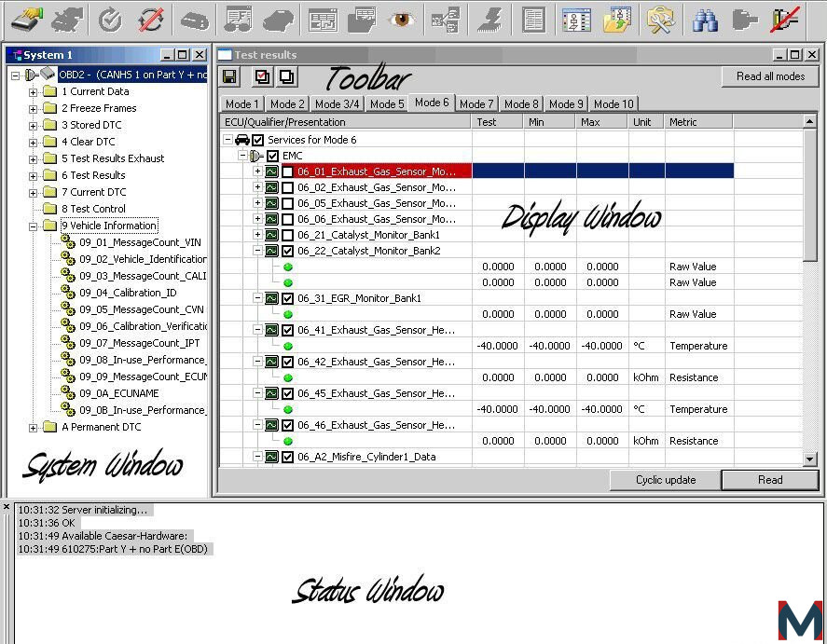Click the green checkmark circle toolbar icon

tap(110, 20)
